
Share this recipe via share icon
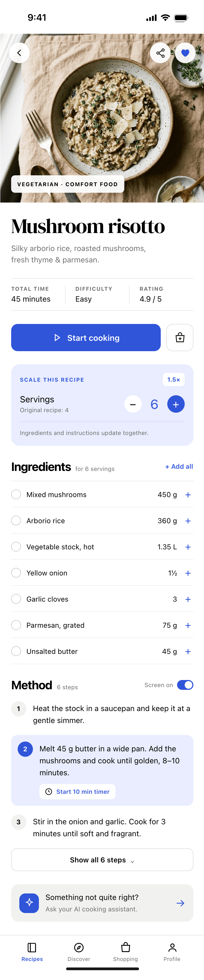coord(160,53)
